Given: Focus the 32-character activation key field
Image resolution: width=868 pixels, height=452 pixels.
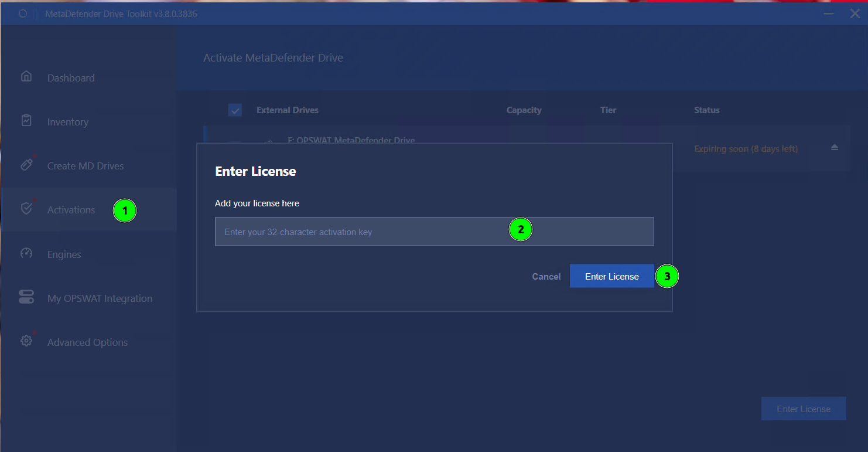Looking at the screenshot, I should point(434,232).
